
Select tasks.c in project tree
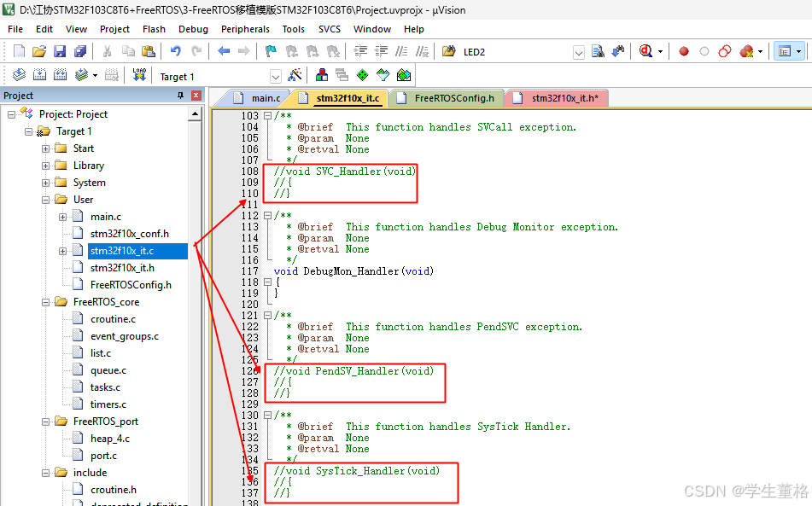point(105,387)
